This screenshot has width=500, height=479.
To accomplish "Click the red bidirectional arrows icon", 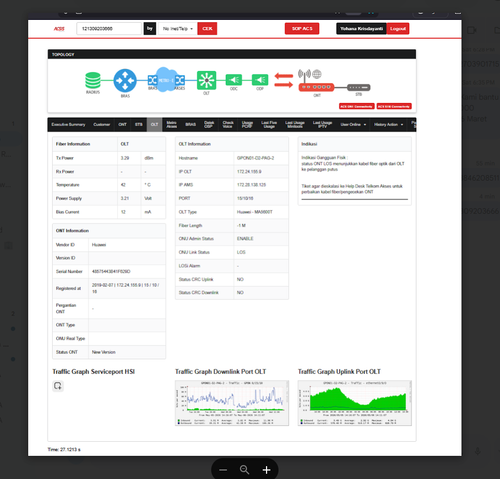I will (284, 80).
